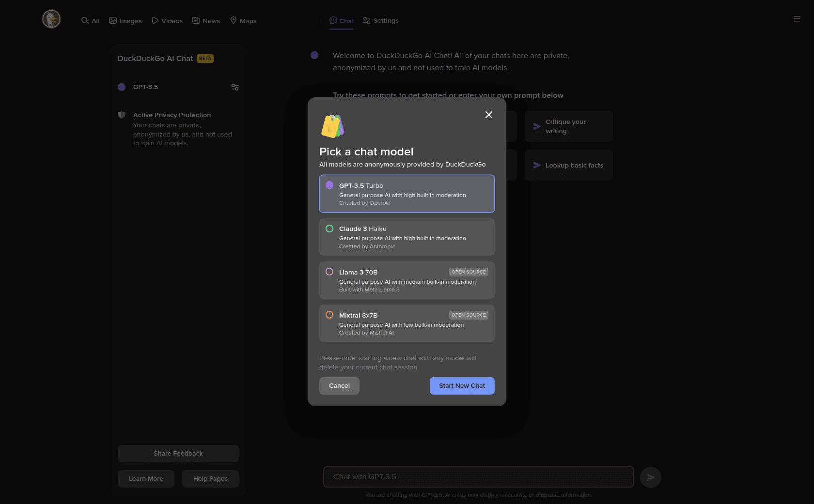Switch to the Images search tab
The image size is (814, 504).
tap(125, 21)
